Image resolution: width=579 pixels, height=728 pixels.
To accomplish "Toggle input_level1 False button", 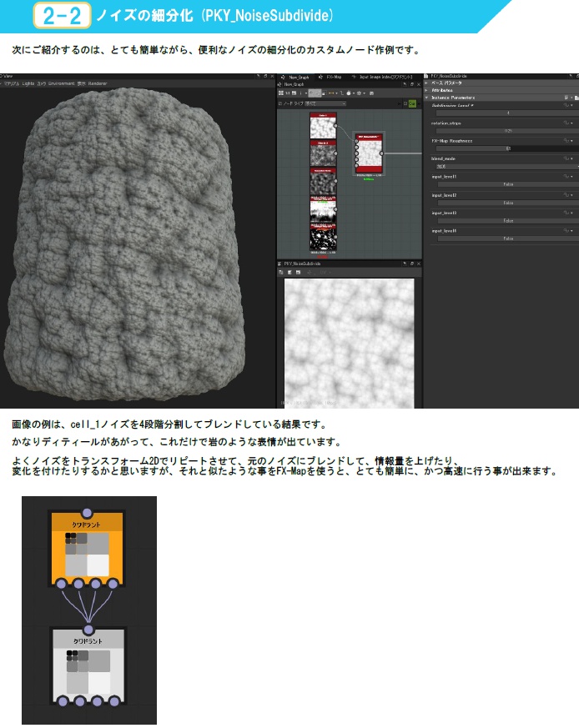I will pyautogui.click(x=507, y=184).
